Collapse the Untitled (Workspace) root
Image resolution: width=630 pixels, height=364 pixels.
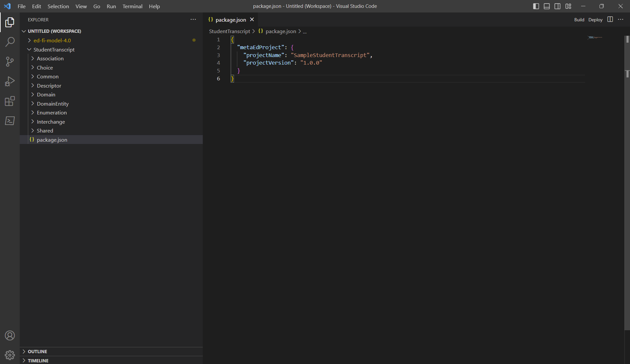[x=54, y=31]
